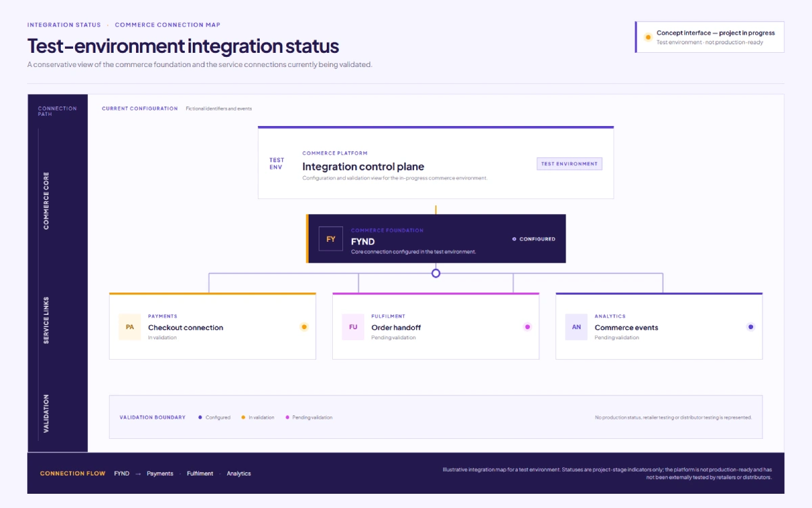
Task: Click the COMMERCE PLATFORM label
Action: click(335, 153)
